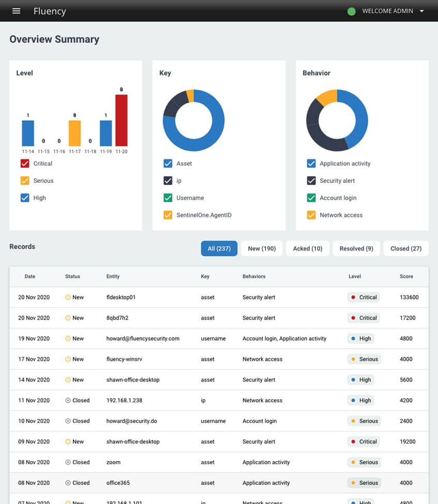Image resolution: width=438 pixels, height=504 pixels.
Task: Click Closed status icon for office365 row
Action: pos(68,483)
